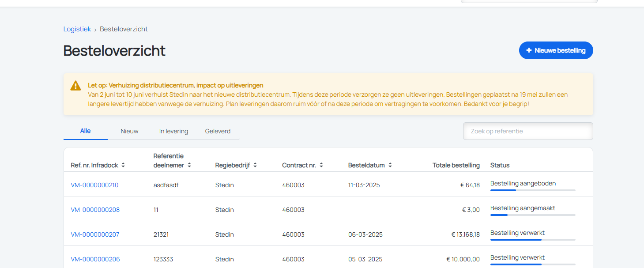Click the order date 11-03-2025
Viewport: 644px width, 268px height.
click(x=364, y=185)
